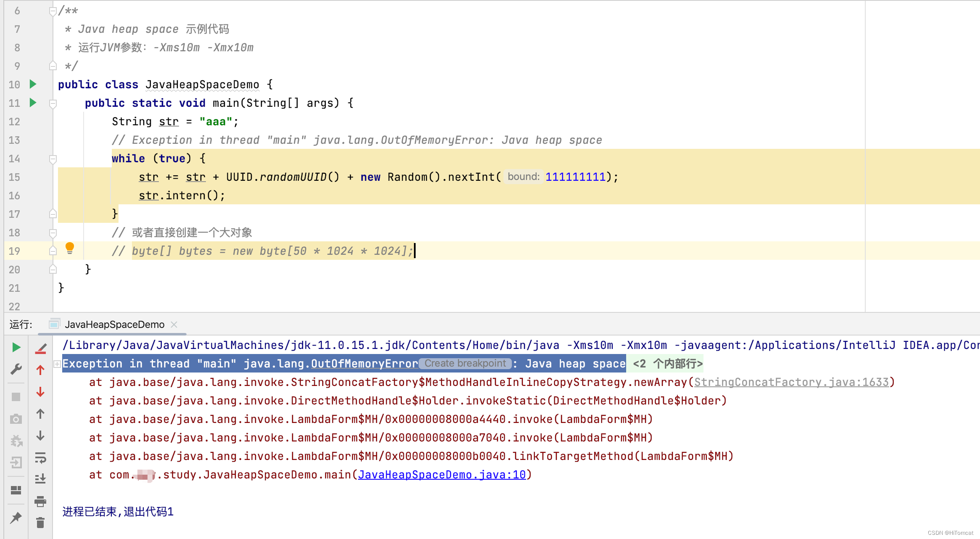The image size is (980, 539).
Task: Click the wrench run configuration icon
Action: pyautogui.click(x=16, y=369)
